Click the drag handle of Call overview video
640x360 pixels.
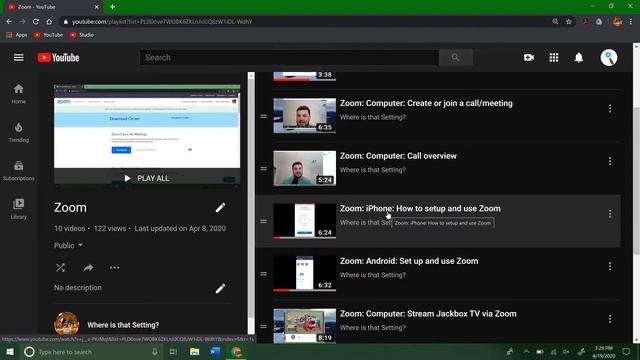(x=264, y=169)
